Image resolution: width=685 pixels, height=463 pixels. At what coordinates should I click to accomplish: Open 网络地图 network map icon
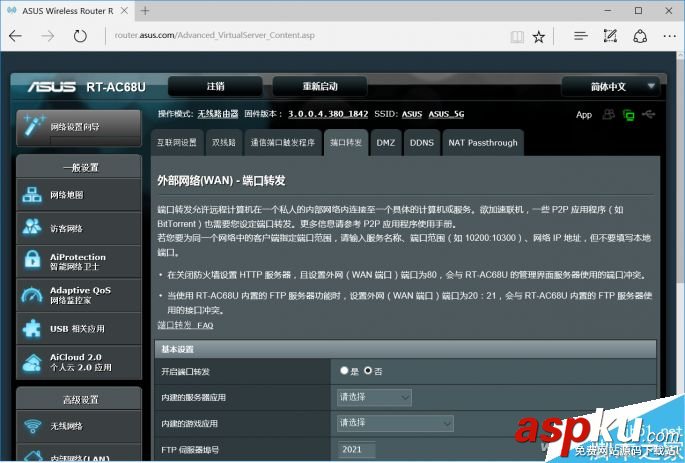pyautogui.click(x=32, y=195)
